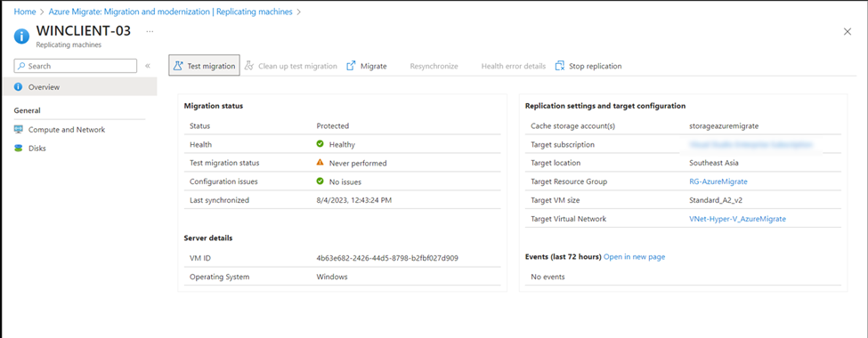Click the Clean up test migration icon
Screen dimensions: 868x338
click(249, 66)
